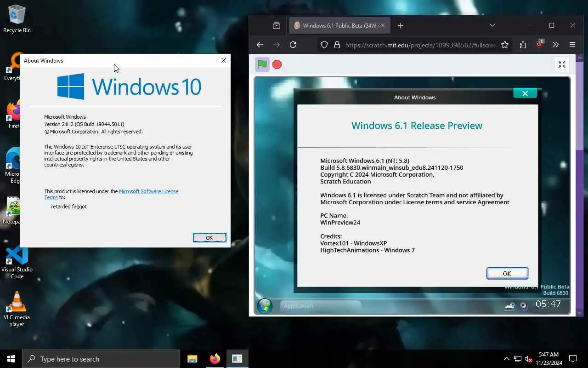Bookmark this page with the star icon
This screenshot has width=588, height=368.
(505, 45)
